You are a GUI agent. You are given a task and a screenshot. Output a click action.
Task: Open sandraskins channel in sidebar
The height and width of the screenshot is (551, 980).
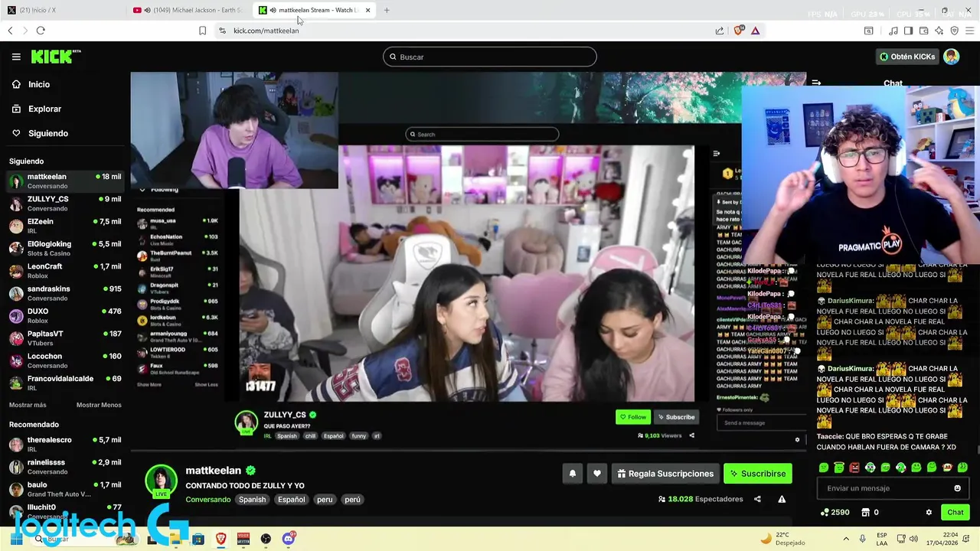(x=64, y=293)
